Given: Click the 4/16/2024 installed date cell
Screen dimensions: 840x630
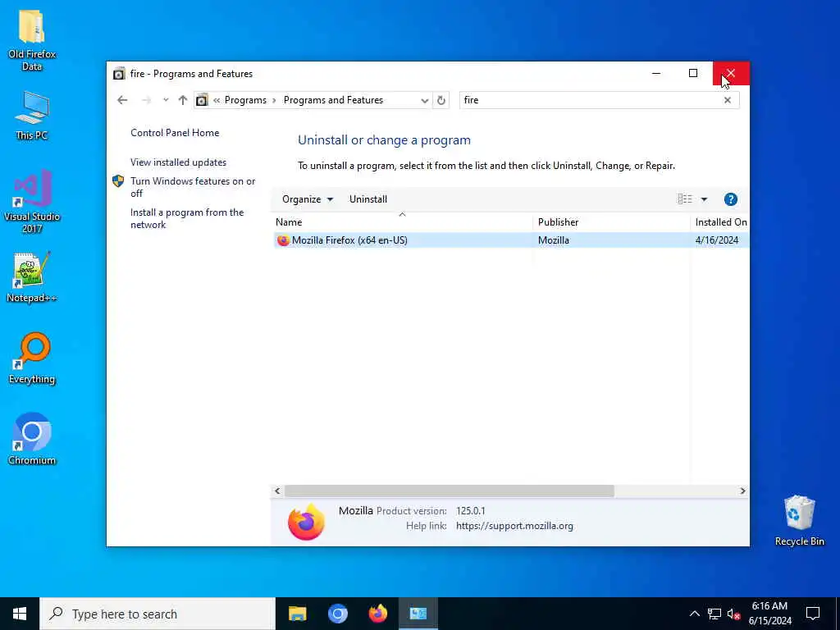Looking at the screenshot, I should pyautogui.click(x=717, y=240).
